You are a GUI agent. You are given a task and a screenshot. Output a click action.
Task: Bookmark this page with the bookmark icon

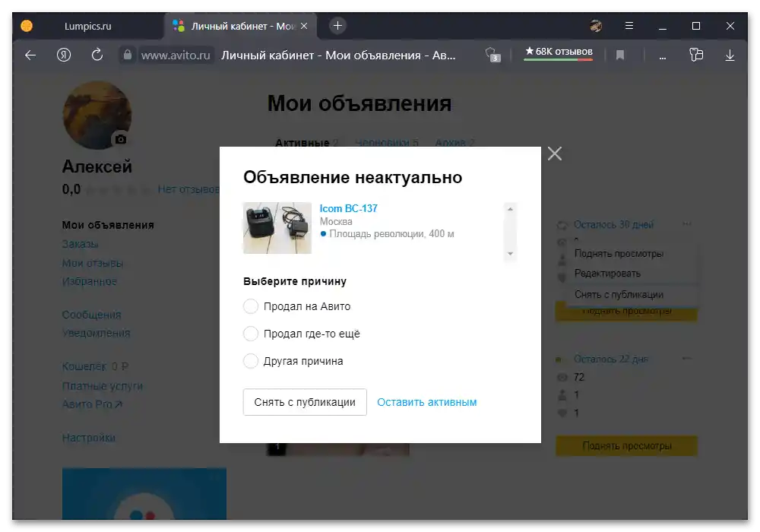click(620, 55)
